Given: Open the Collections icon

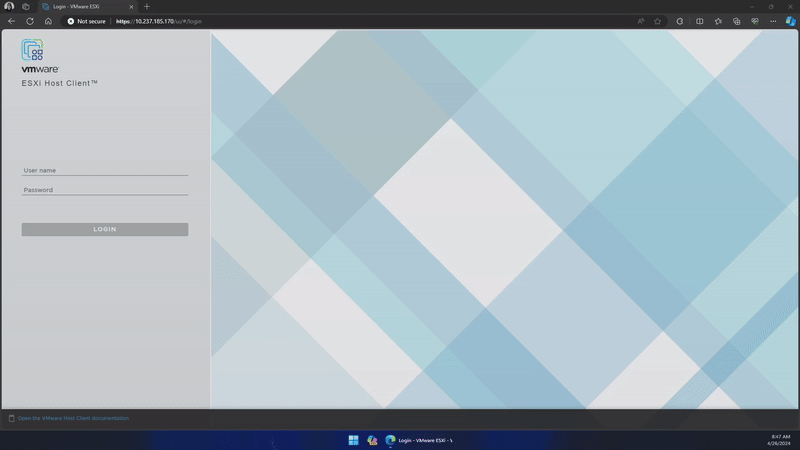Looking at the screenshot, I should [x=736, y=21].
